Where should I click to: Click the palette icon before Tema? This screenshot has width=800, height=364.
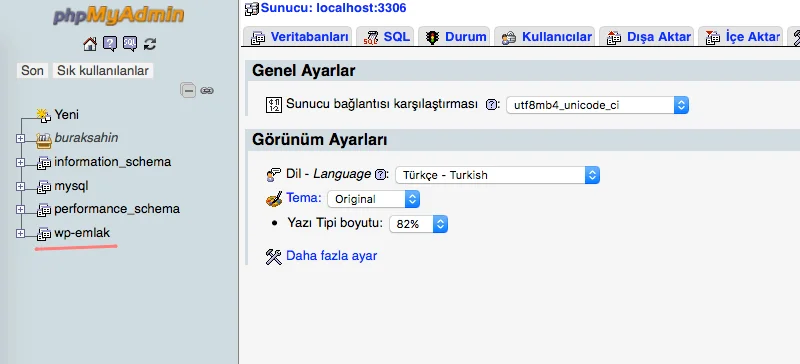coord(274,199)
